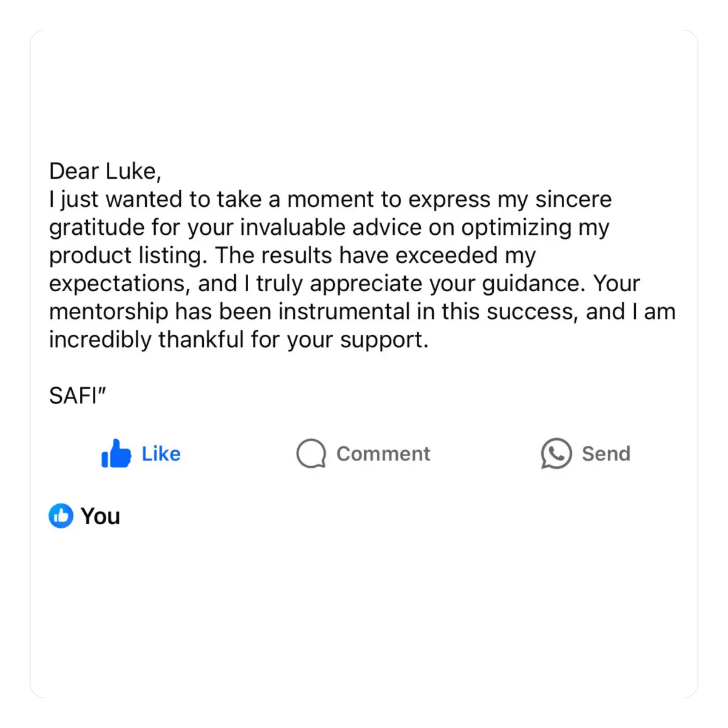Click the line starting "product listing. The results"

[x=292, y=255]
